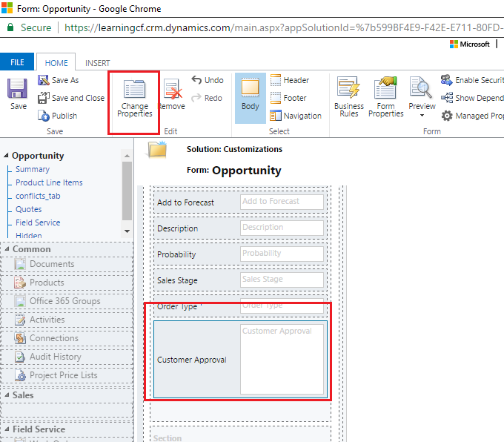Click the Save floppy disk icon
This screenshot has height=442, width=504.
(x=17, y=88)
